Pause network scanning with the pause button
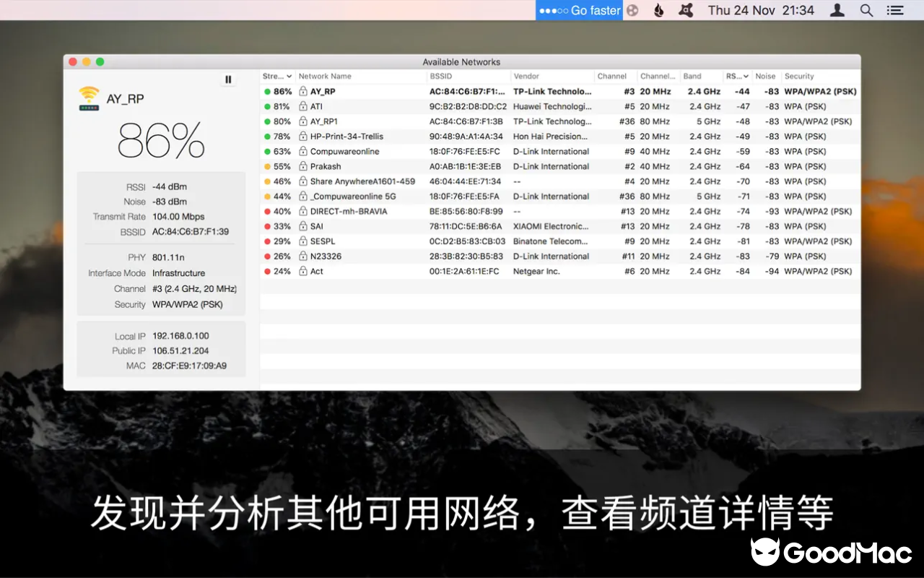 [228, 79]
